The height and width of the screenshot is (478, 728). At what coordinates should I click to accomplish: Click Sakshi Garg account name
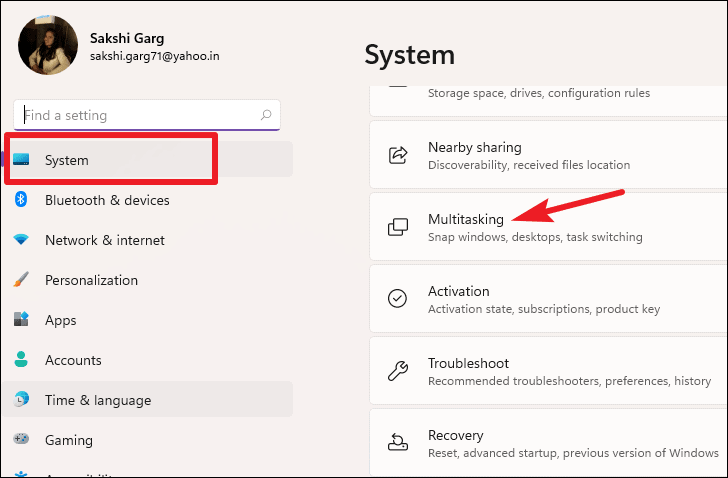127,38
